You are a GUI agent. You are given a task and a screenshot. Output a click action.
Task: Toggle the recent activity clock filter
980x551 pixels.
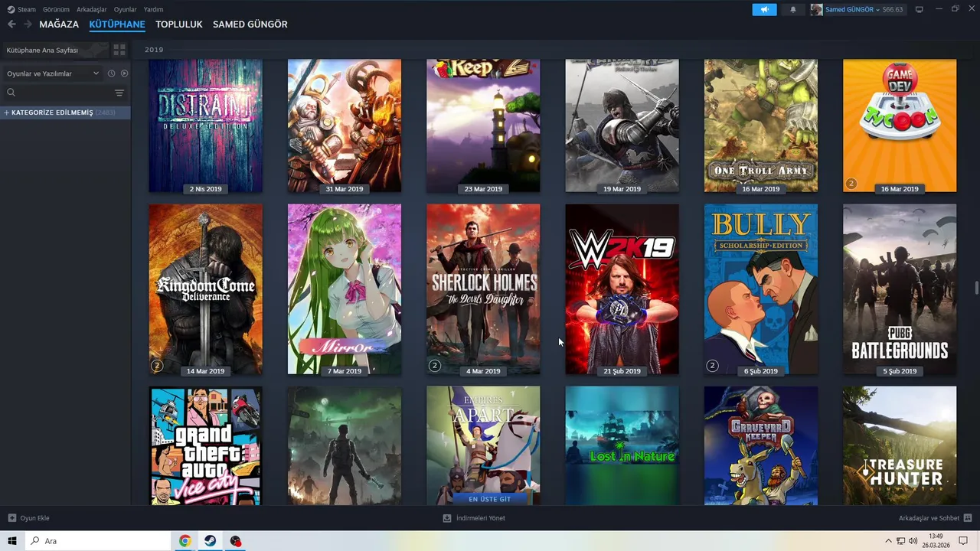(111, 73)
